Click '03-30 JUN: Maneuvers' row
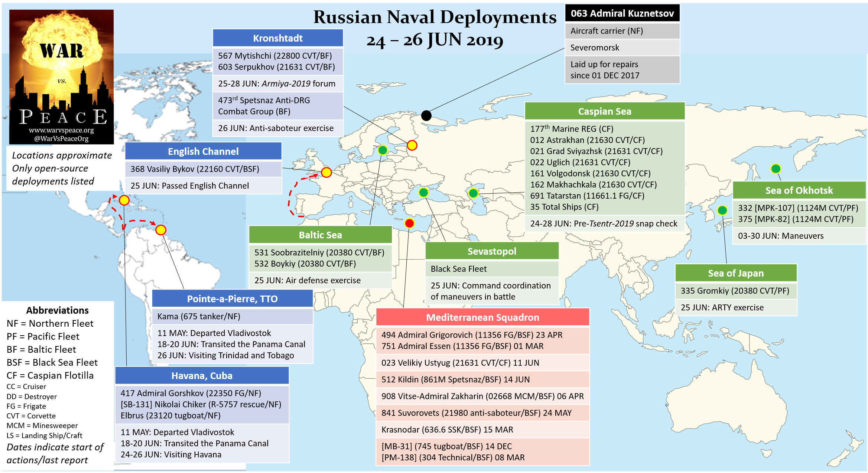 (x=799, y=236)
